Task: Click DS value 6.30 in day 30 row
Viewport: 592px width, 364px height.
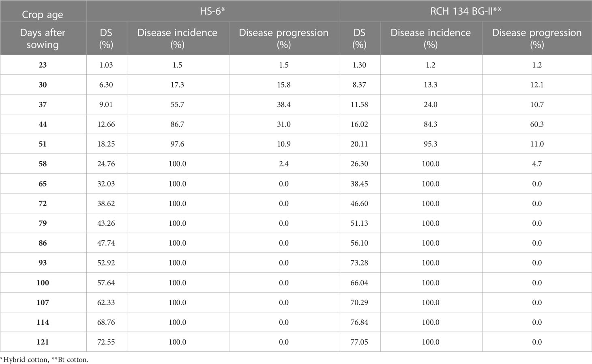Action: click(106, 85)
